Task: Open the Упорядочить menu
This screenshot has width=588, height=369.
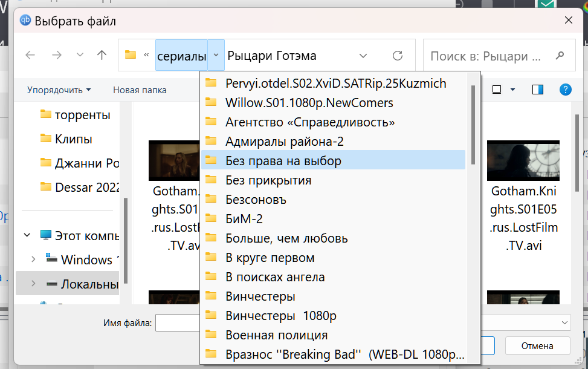Action: (x=59, y=90)
